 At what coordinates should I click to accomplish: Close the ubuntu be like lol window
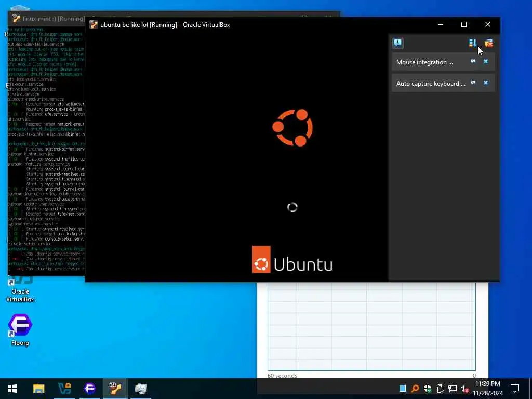[487, 24]
